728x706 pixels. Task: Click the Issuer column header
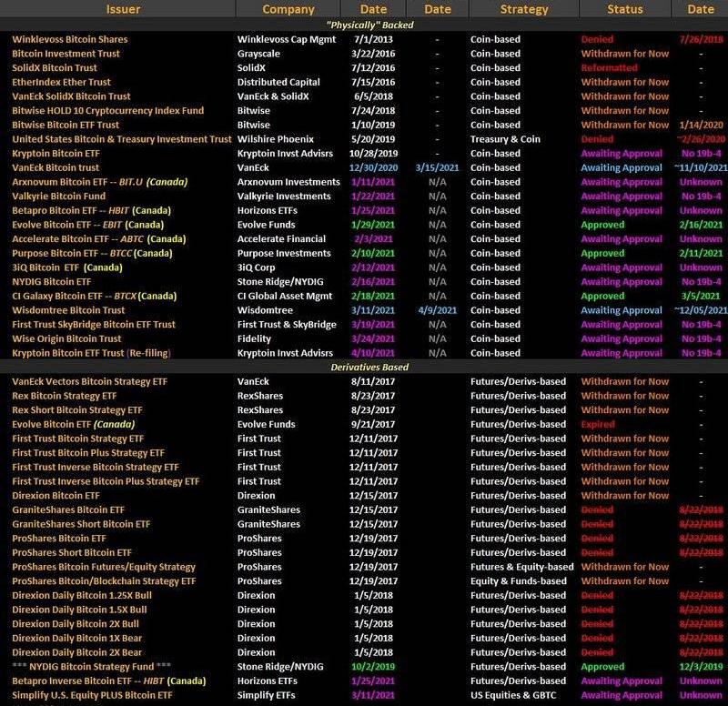coord(123,9)
